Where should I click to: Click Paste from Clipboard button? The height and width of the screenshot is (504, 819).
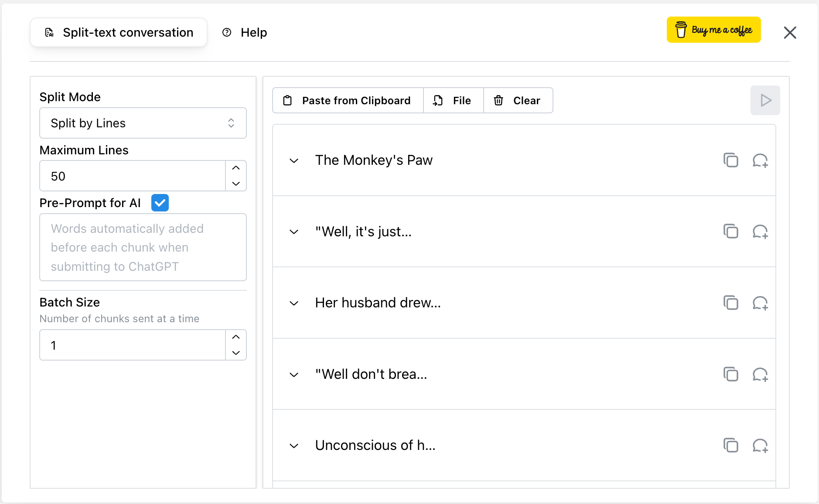click(x=348, y=100)
